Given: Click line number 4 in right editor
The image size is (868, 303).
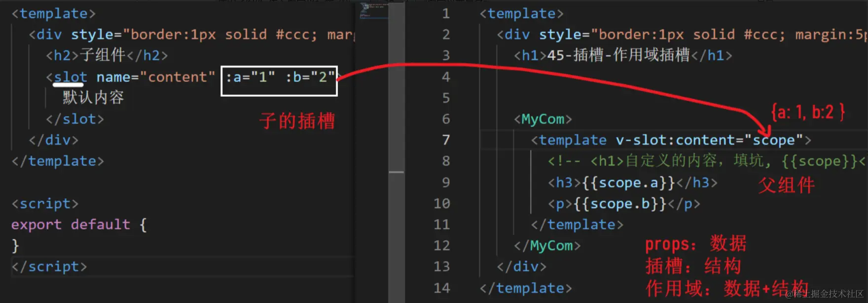Looking at the screenshot, I should coord(446,77).
